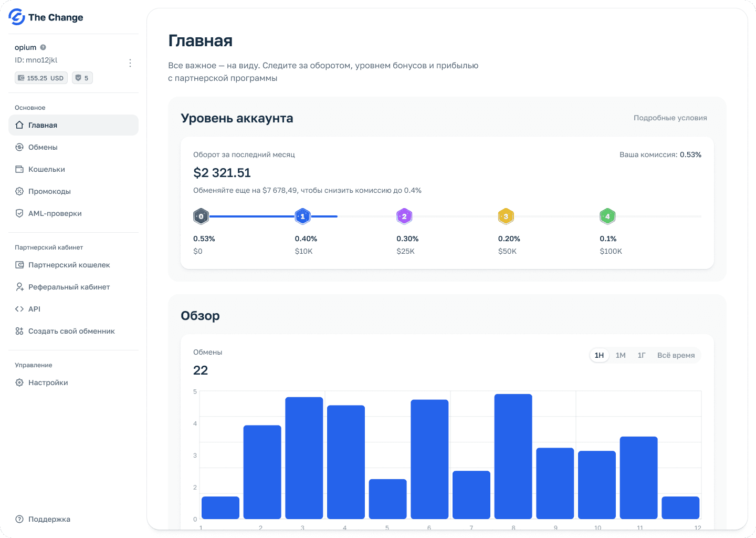Click the purple level 2 badge
Image resolution: width=756 pixels, height=538 pixels.
pyautogui.click(x=404, y=216)
